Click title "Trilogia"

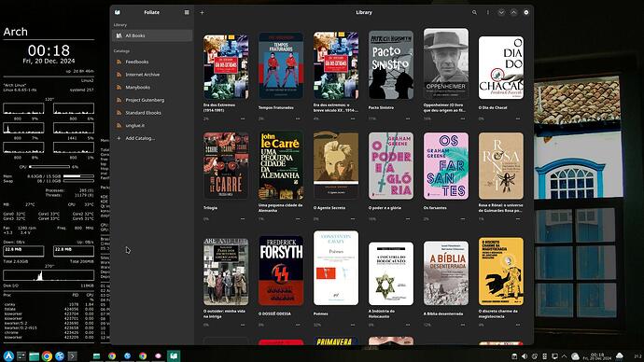[210, 208]
